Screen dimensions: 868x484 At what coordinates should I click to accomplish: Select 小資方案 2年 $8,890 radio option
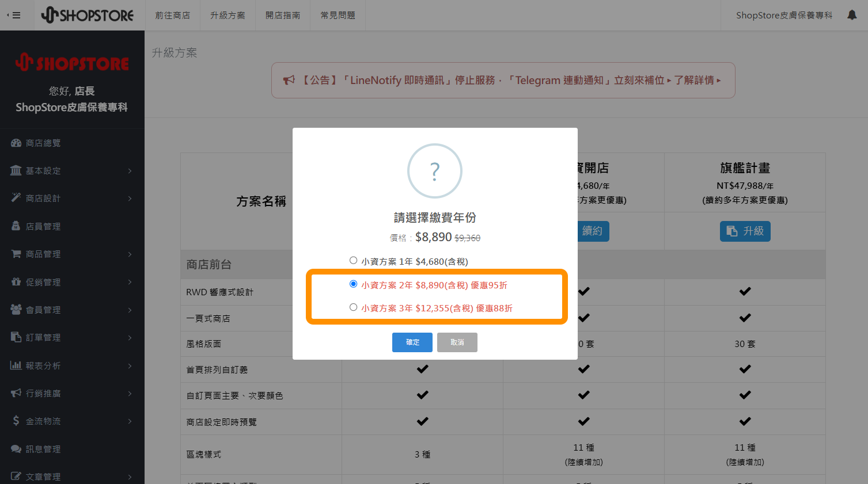[353, 284]
